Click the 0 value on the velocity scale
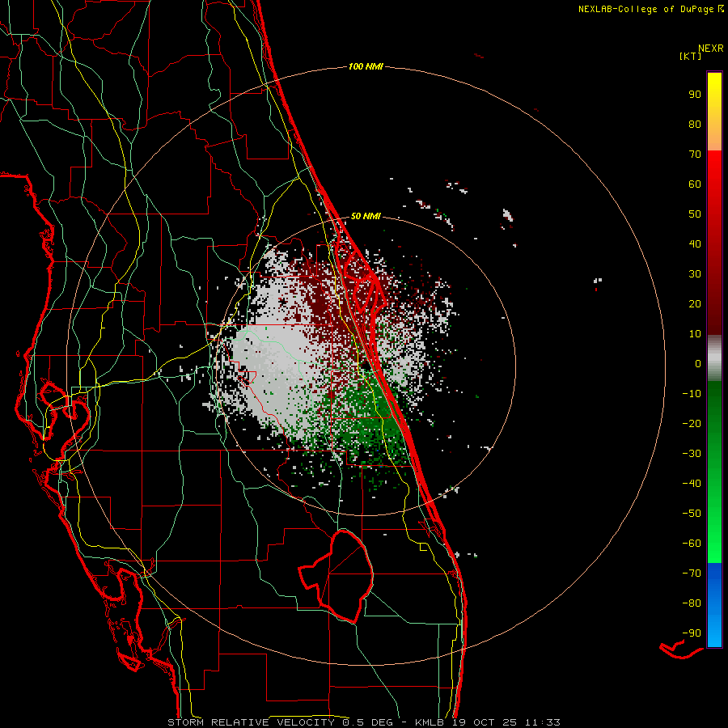This screenshot has width=728, height=728. 698,364
